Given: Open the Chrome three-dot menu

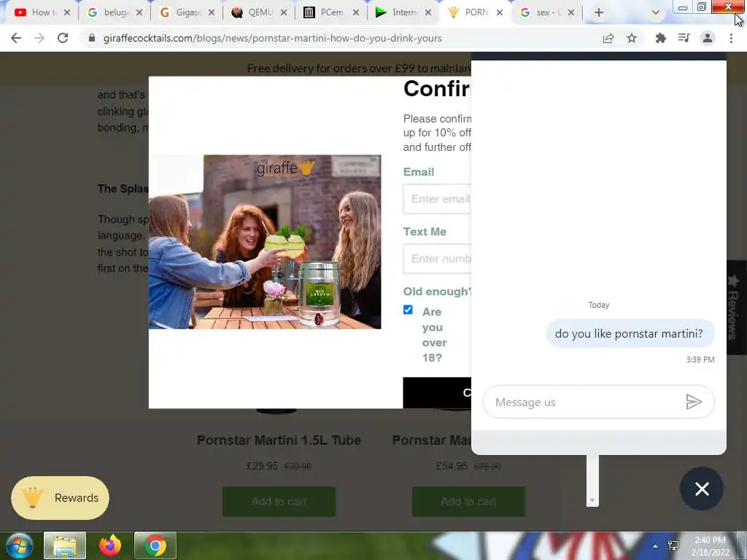Looking at the screenshot, I should [731, 38].
